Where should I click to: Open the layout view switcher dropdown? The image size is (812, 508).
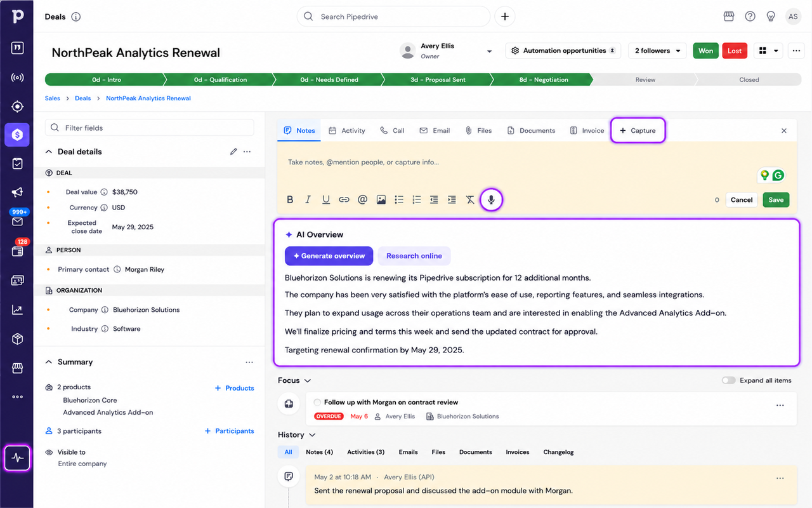769,51
